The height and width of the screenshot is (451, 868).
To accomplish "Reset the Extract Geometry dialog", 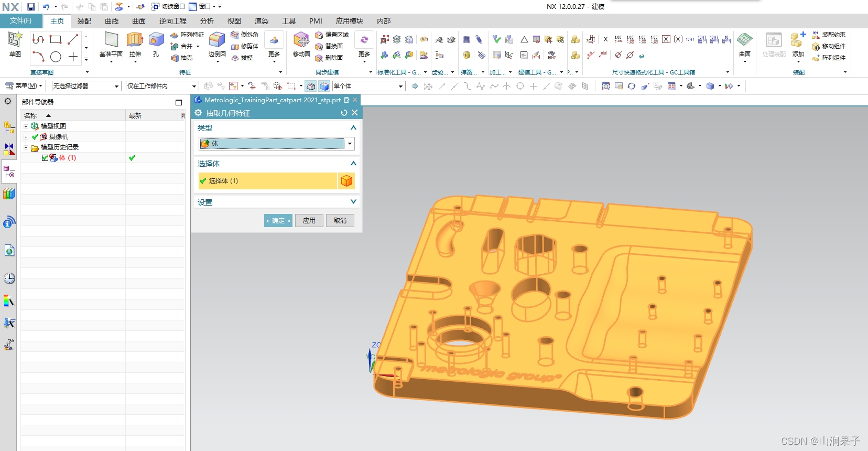I will (x=344, y=113).
